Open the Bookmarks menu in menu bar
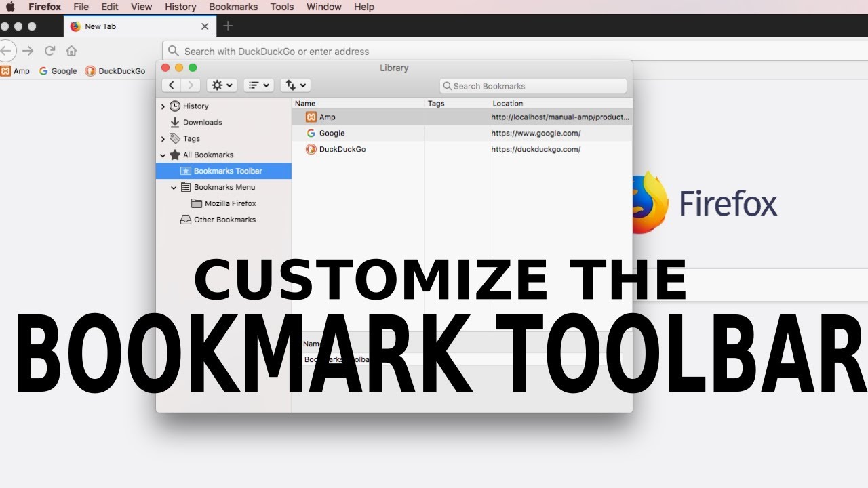This screenshot has height=488, width=868. click(x=233, y=7)
